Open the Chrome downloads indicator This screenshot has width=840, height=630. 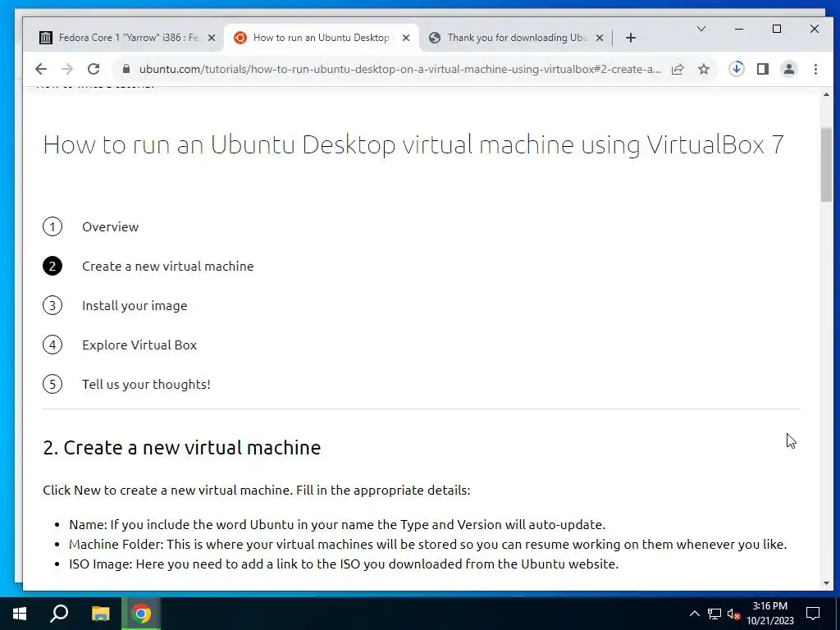(x=737, y=69)
